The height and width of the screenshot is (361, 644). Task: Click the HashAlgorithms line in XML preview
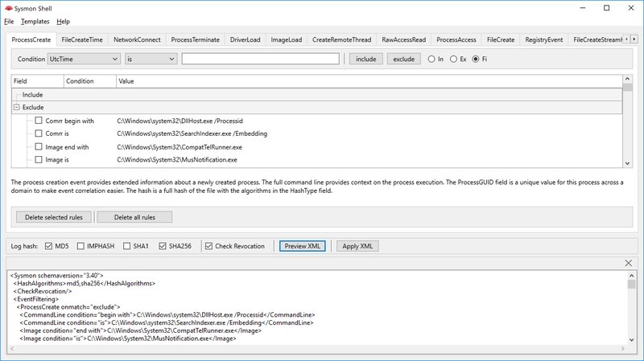(x=85, y=284)
